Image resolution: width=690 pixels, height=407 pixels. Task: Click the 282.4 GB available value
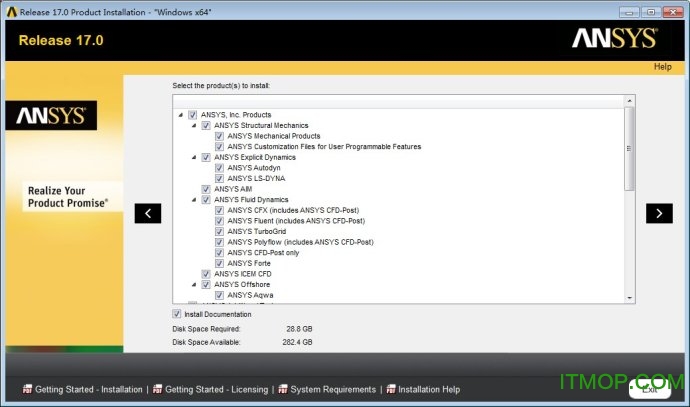(x=297, y=342)
